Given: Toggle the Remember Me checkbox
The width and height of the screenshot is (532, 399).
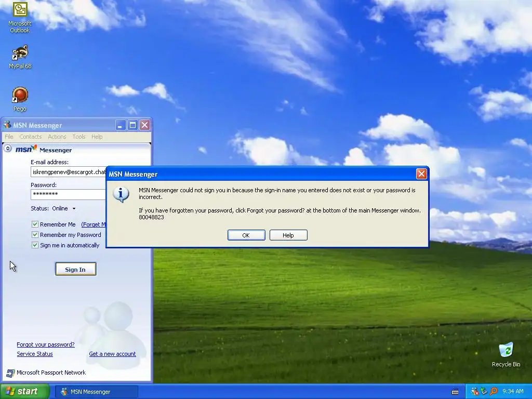Looking at the screenshot, I should pos(35,224).
